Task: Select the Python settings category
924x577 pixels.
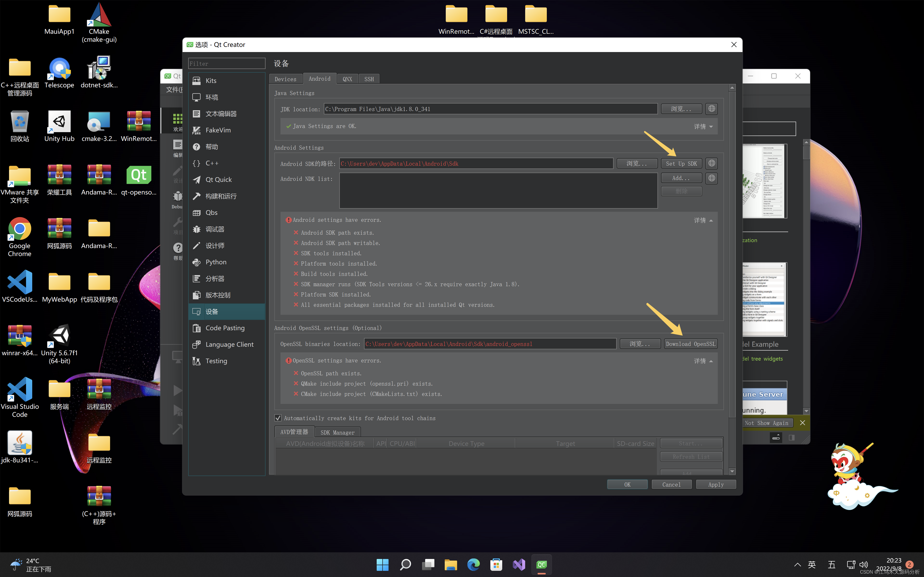Action: tap(216, 262)
